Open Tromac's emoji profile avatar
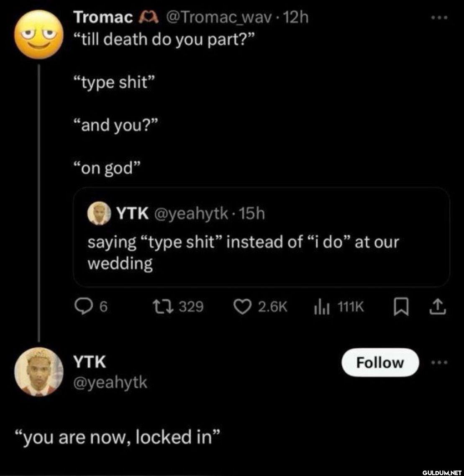464x476 pixels. click(38, 34)
